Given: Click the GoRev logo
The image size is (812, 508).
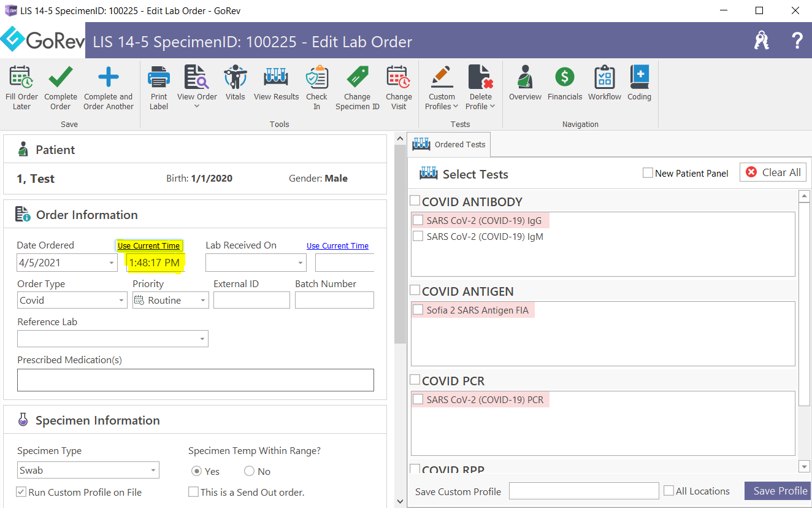Looking at the screenshot, I should click(x=42, y=40).
